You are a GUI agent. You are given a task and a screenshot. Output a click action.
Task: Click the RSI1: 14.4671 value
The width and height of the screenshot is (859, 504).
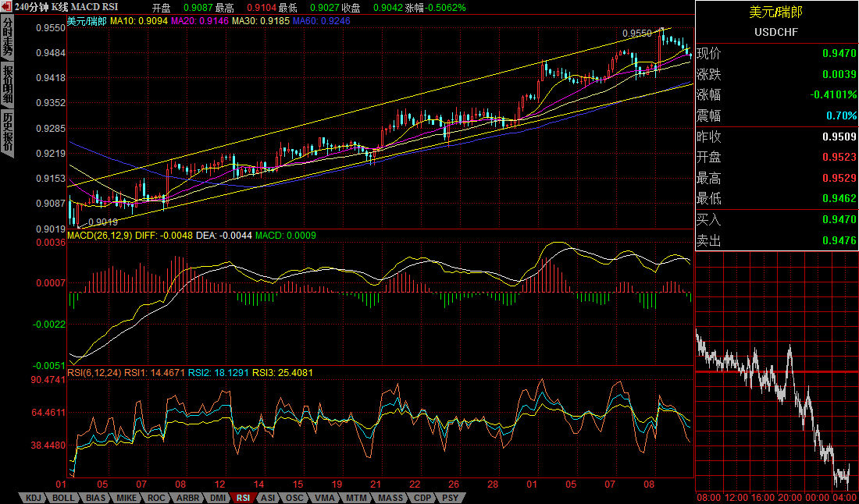coord(155,373)
